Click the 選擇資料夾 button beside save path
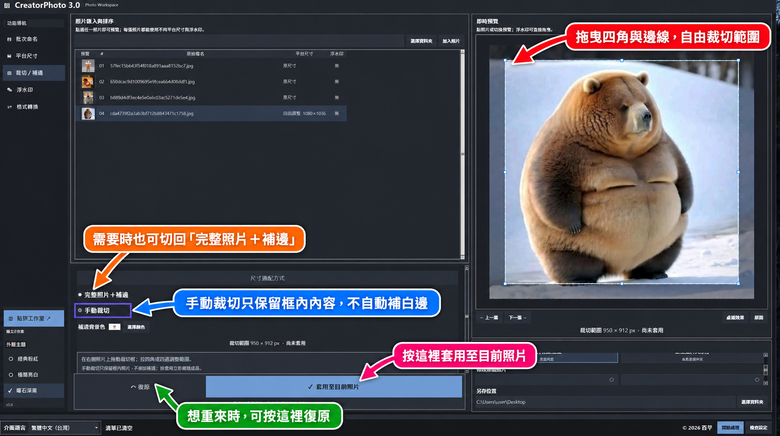The width and height of the screenshot is (780, 436). [752, 402]
